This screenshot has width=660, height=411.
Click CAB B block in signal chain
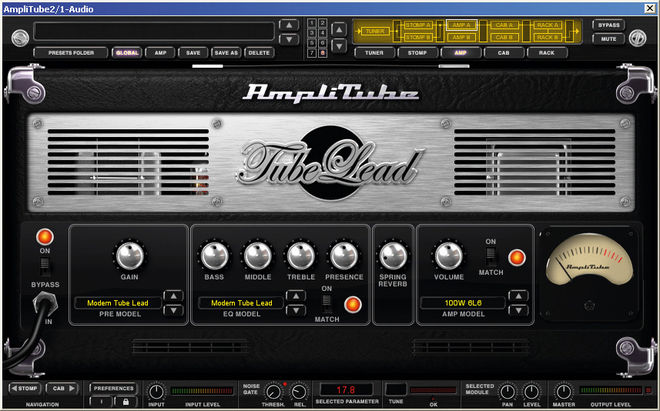point(504,37)
